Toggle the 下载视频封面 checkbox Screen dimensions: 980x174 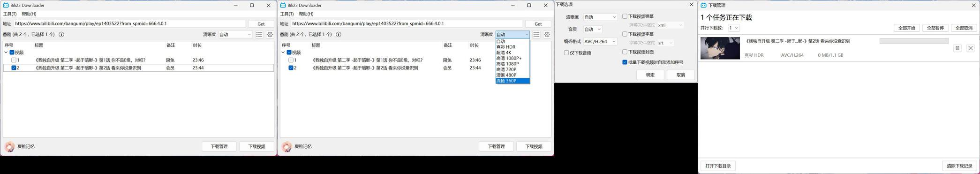(625, 52)
